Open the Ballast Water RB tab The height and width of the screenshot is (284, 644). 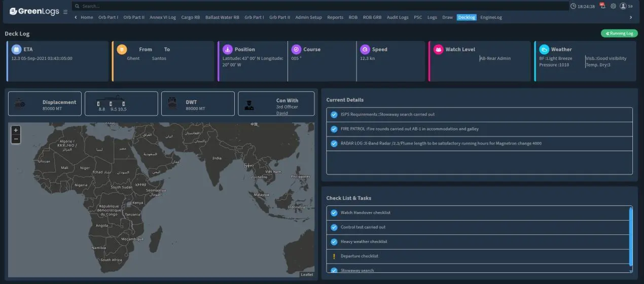pos(222,17)
